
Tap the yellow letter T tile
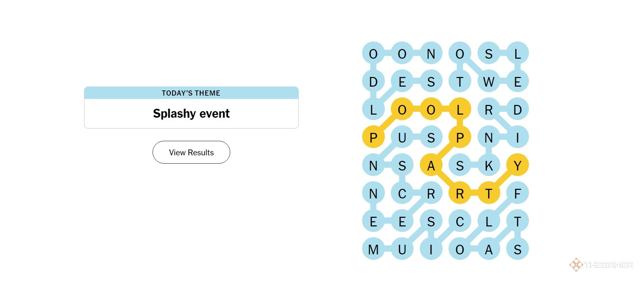point(489,194)
